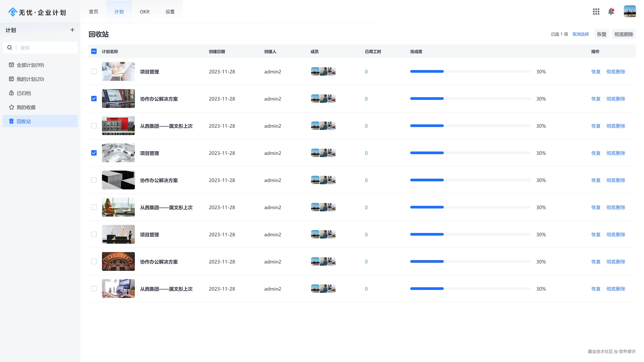Open 已归档 archive item

23,93
